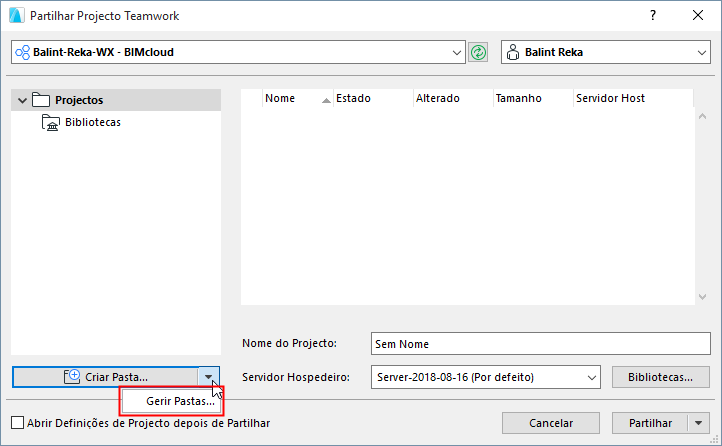
Task: Click the user icon beside Balint Reka
Action: tap(512, 52)
